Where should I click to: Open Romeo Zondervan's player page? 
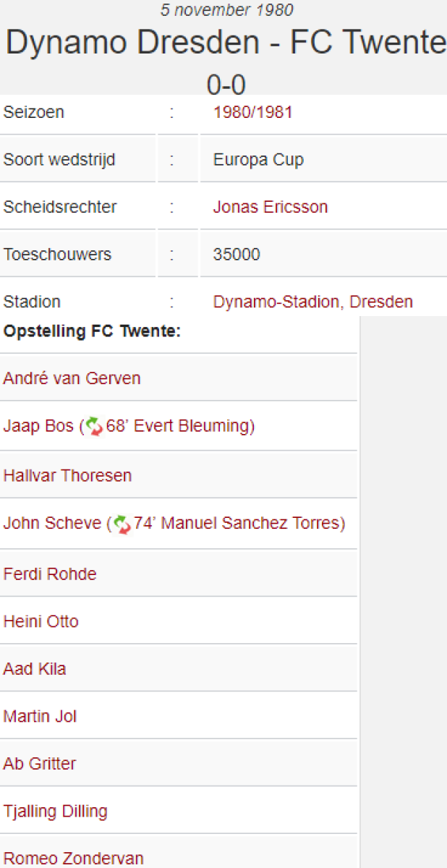(73, 859)
